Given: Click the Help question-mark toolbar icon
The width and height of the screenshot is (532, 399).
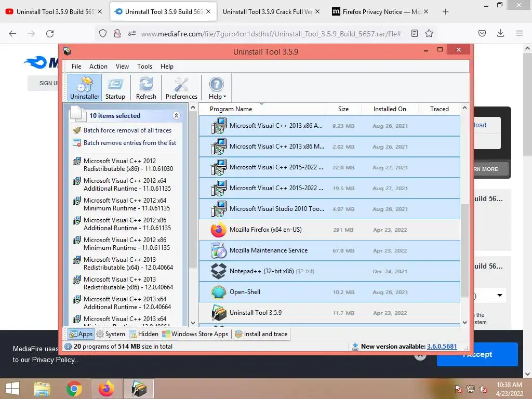Looking at the screenshot, I should (217, 85).
